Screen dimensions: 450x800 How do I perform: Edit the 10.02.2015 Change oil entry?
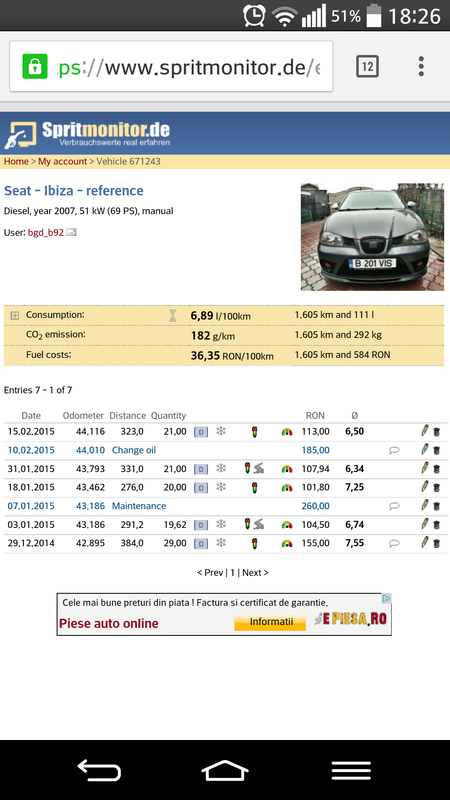pyautogui.click(x=424, y=449)
